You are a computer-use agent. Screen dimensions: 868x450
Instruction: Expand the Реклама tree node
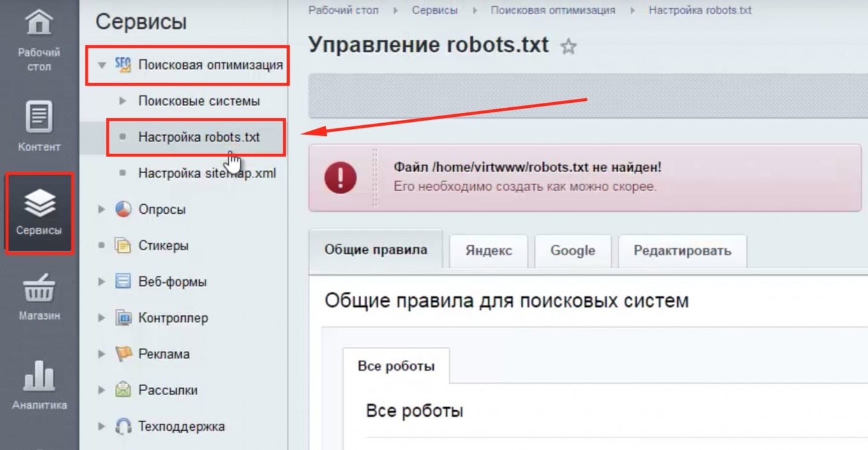click(x=101, y=354)
